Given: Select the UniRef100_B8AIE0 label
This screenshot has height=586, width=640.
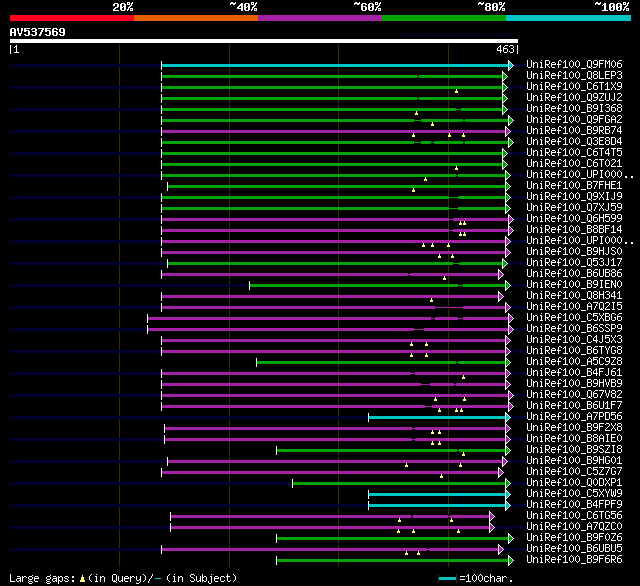Looking at the screenshot, I should 574,439.
